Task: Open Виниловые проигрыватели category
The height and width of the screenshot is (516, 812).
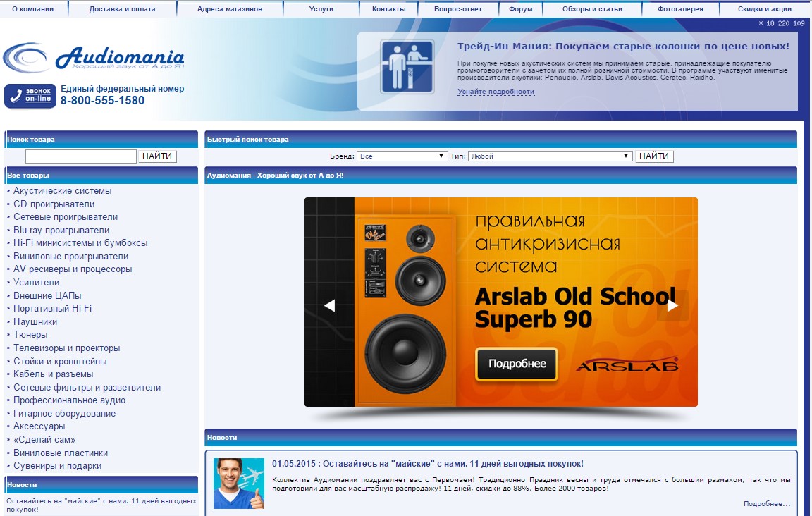Action: click(x=70, y=257)
